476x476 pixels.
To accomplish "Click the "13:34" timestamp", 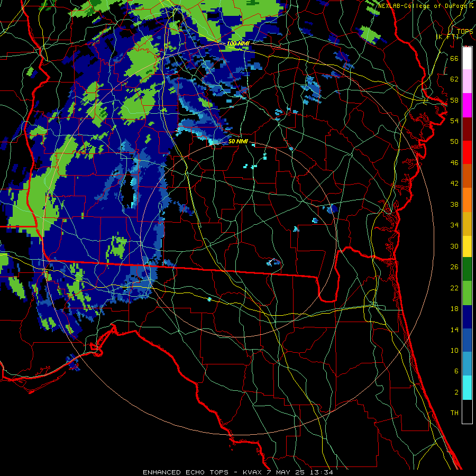I will pyautogui.click(x=321, y=472).
